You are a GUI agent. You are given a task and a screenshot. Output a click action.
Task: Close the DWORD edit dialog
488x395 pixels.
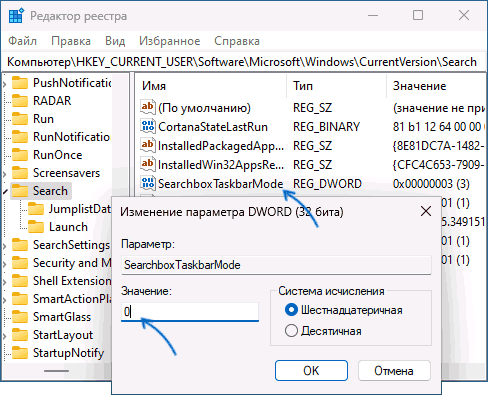click(x=426, y=211)
